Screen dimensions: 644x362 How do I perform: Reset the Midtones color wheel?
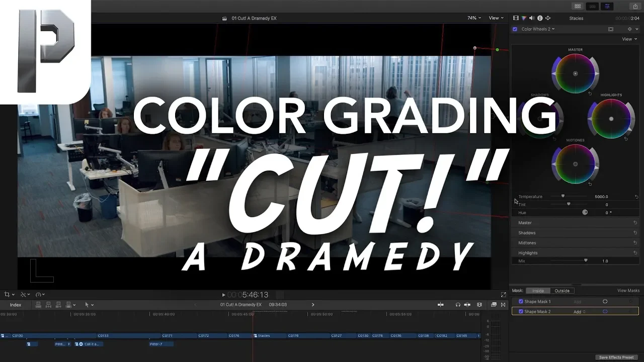(590, 184)
